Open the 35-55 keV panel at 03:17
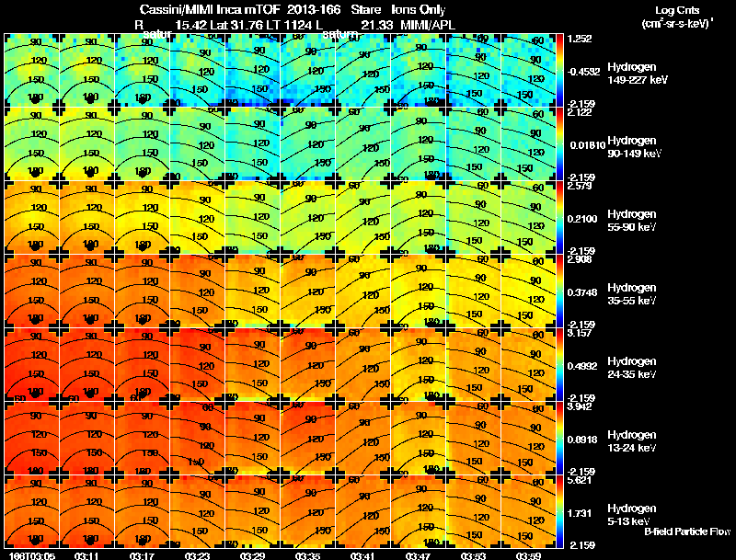 click(143, 291)
